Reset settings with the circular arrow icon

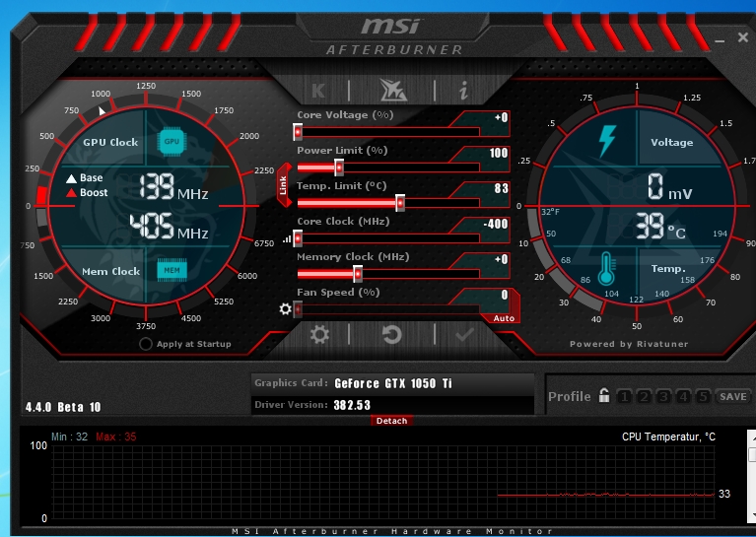(391, 334)
